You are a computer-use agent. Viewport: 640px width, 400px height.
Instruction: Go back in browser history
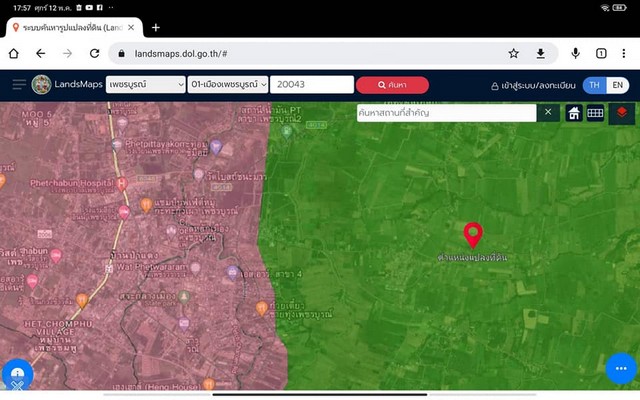click(x=40, y=53)
